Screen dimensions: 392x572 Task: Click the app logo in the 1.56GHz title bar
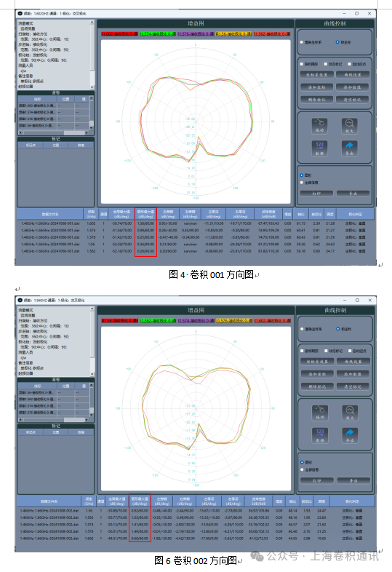click(x=20, y=301)
